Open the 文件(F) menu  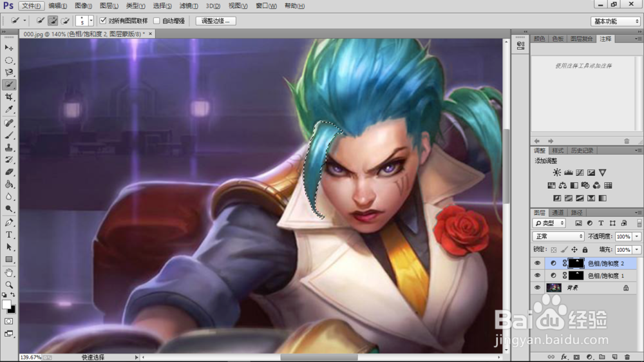[x=31, y=6]
